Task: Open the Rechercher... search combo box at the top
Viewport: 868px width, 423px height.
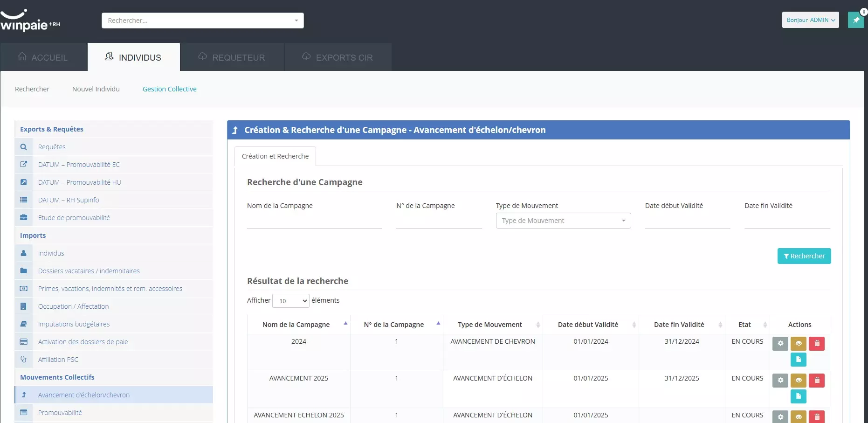Action: point(203,21)
